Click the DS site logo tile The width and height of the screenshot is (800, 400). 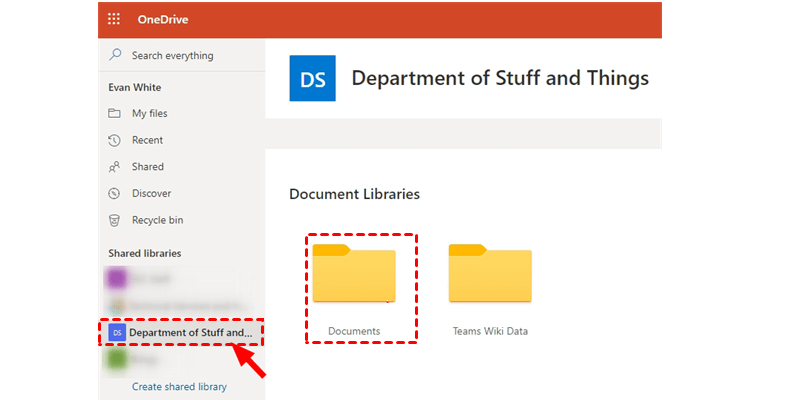tap(313, 78)
